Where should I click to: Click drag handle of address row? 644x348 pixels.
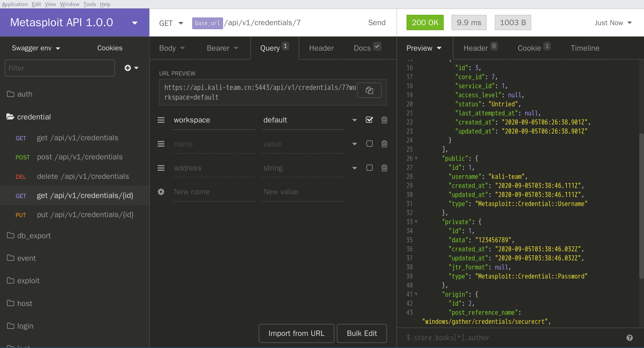pyautogui.click(x=161, y=168)
